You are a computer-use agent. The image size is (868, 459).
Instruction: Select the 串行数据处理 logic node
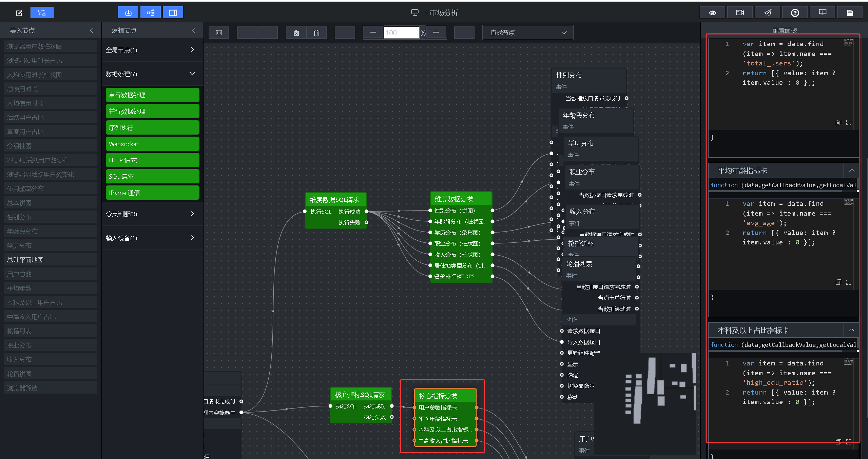point(152,95)
